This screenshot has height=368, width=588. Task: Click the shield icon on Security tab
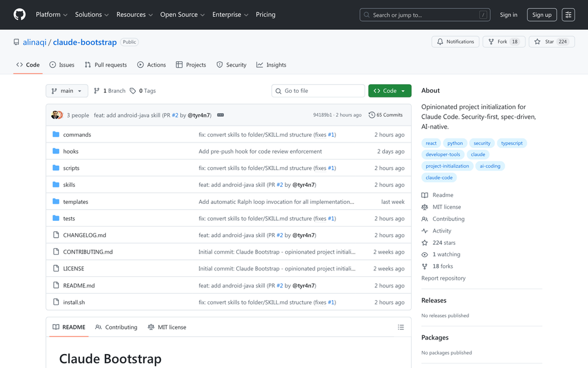pyautogui.click(x=219, y=65)
